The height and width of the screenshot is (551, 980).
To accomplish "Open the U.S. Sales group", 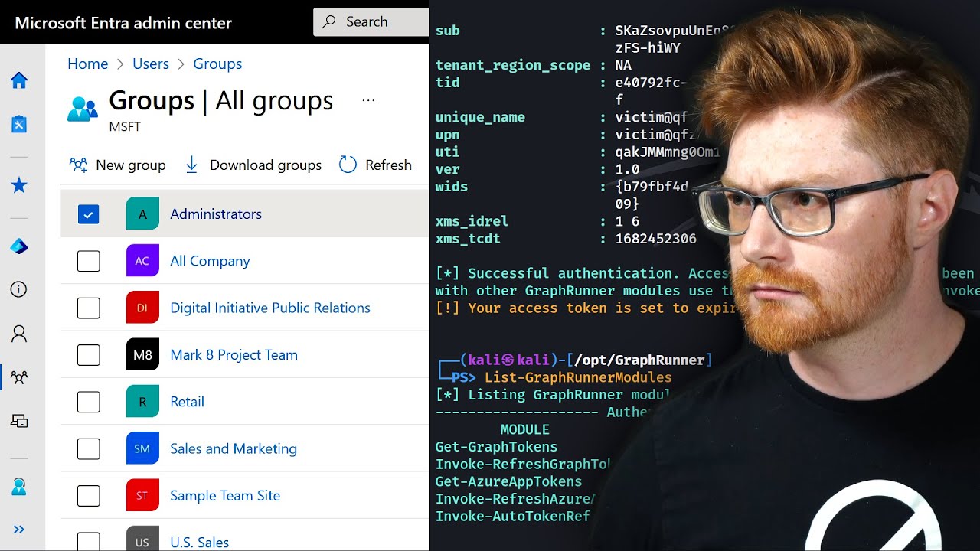I will [199, 542].
